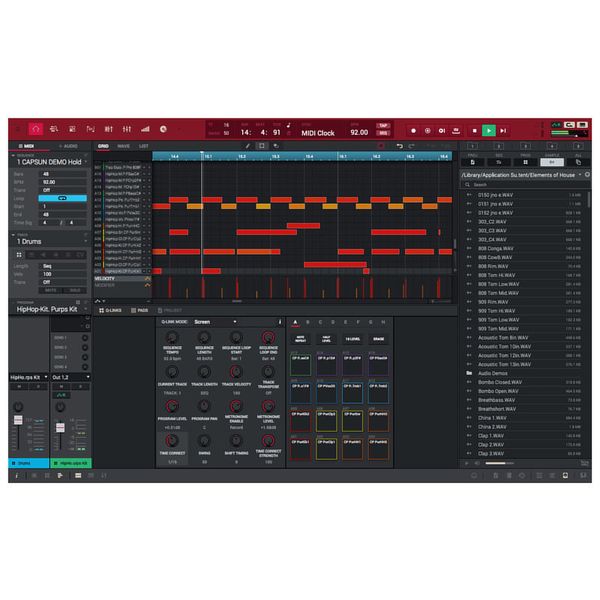The width and height of the screenshot is (600, 600).
Task: Select pad bank H
Action: tap(383, 323)
